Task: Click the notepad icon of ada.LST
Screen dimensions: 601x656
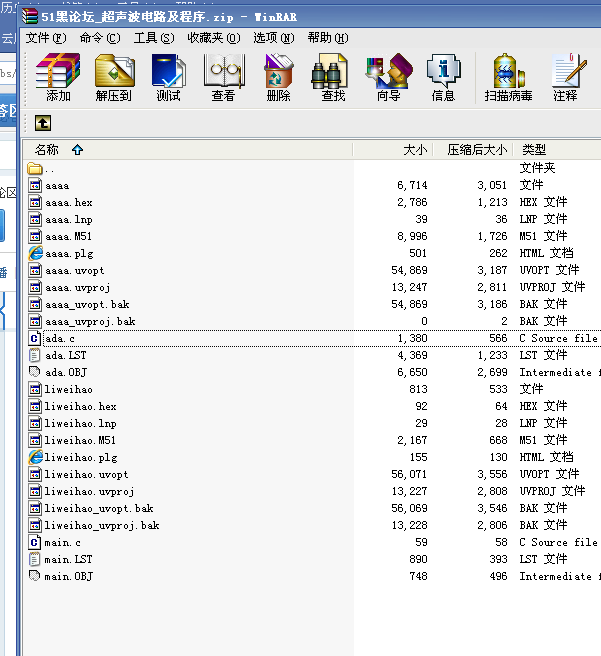Action: pyautogui.click(x=34, y=355)
